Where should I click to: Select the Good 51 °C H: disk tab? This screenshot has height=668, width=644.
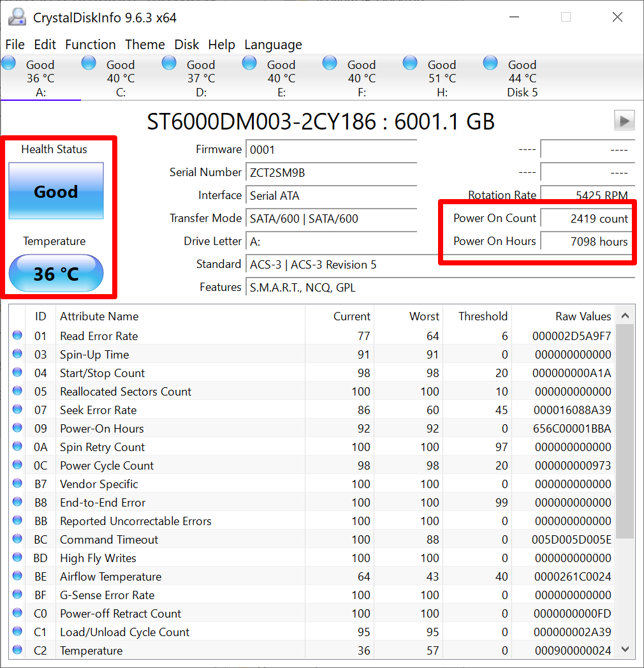pos(442,78)
